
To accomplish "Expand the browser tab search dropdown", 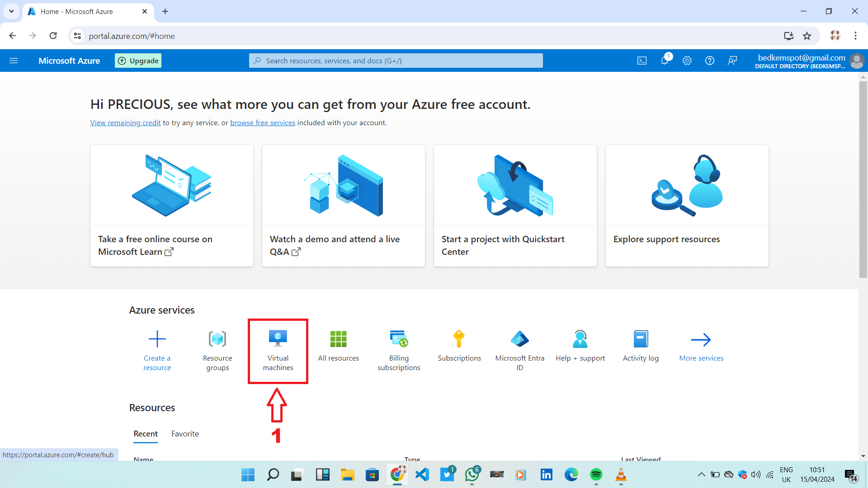I will point(11,11).
